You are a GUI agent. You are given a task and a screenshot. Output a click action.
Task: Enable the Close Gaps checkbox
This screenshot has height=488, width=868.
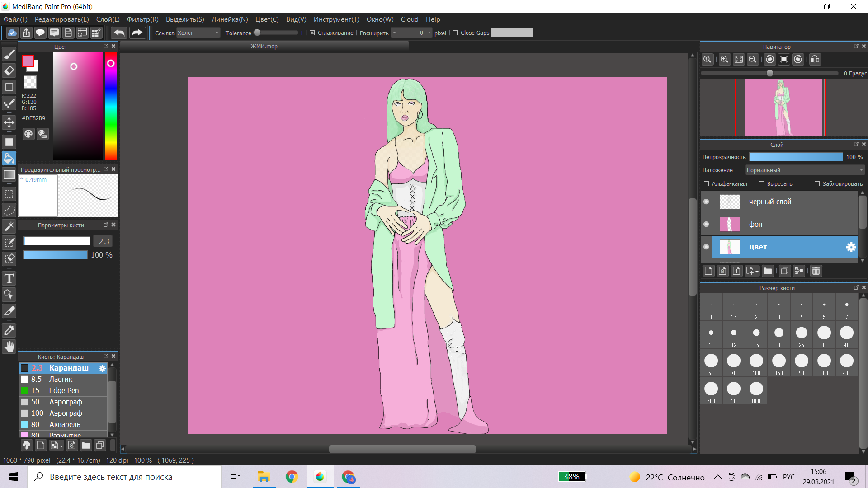coord(455,33)
